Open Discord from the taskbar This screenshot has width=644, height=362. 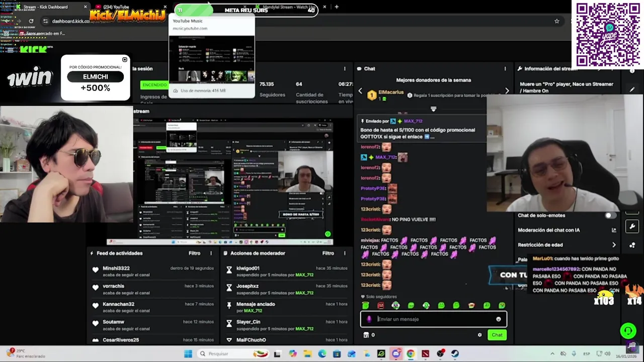396,353
